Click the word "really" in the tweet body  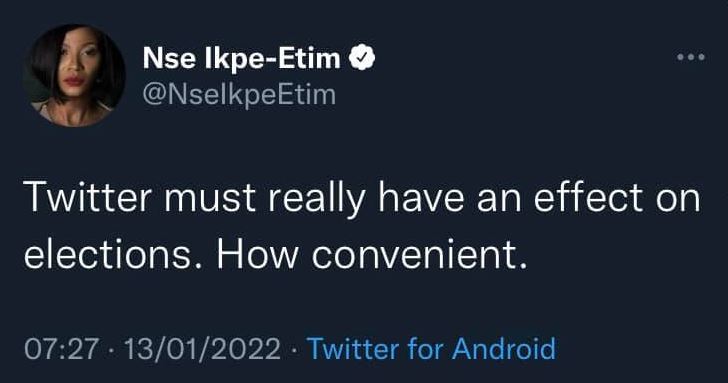(x=317, y=200)
